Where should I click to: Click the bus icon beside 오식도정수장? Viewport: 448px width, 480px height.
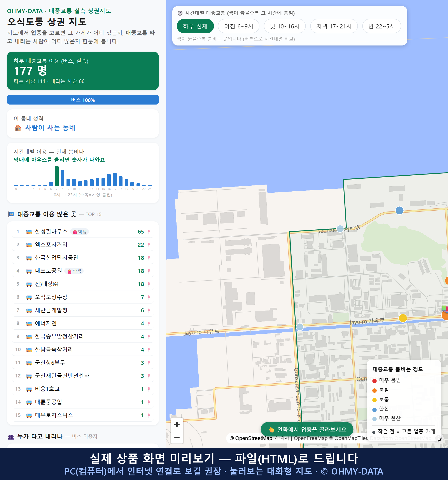[29, 297]
